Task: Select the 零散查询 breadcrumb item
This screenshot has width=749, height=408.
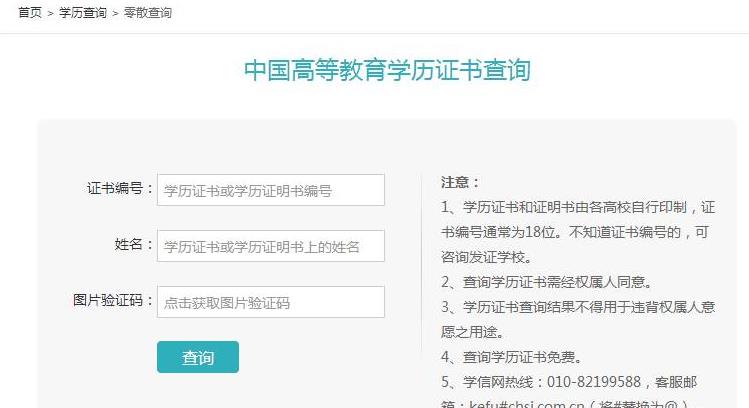Action: (147, 13)
